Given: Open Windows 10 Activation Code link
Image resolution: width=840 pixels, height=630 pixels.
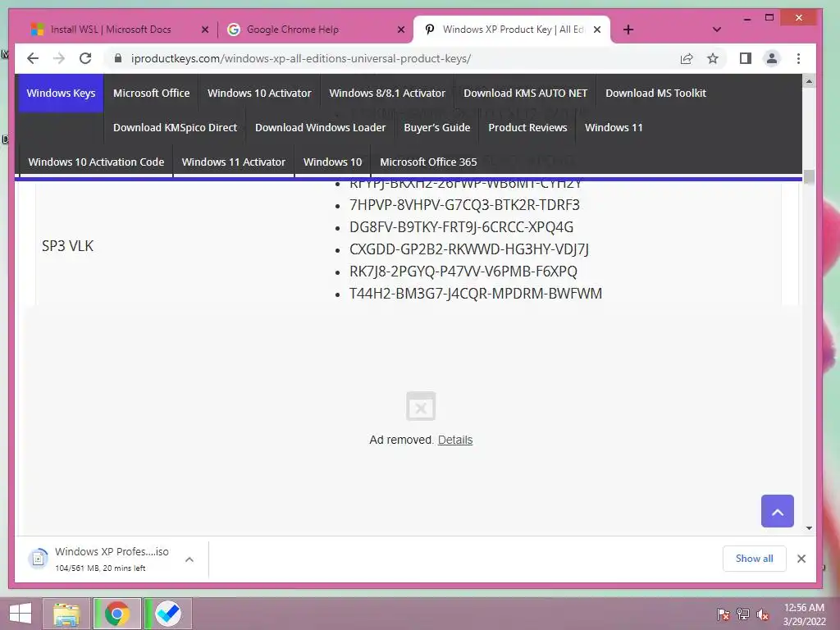Looking at the screenshot, I should click(97, 162).
